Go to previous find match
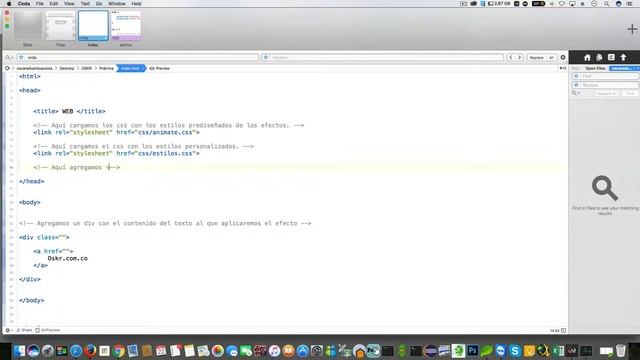 tap(511, 58)
